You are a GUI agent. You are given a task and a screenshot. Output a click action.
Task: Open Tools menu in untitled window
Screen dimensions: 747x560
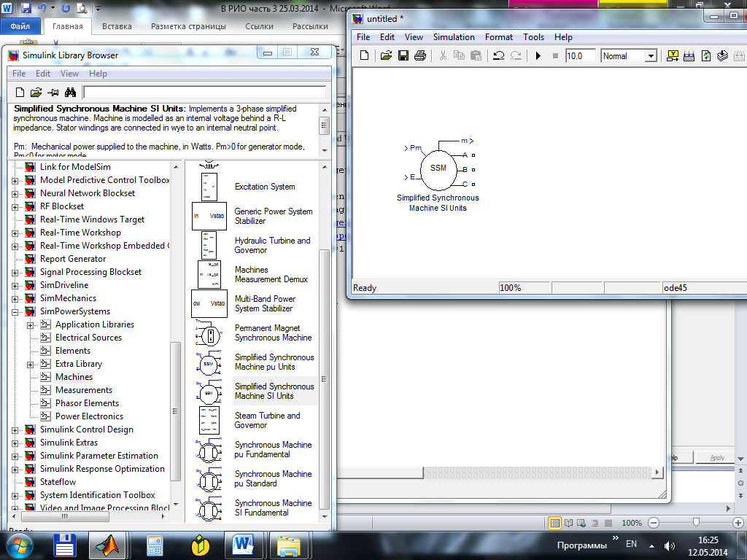click(x=533, y=37)
